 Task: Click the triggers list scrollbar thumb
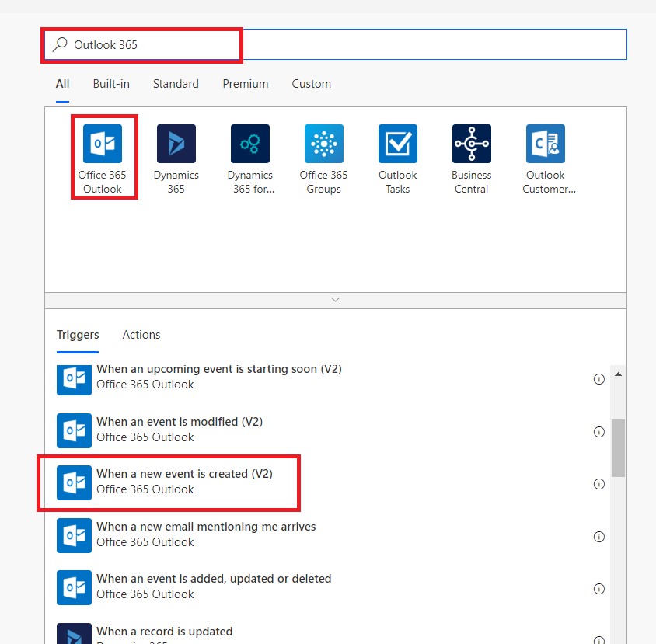(x=618, y=447)
